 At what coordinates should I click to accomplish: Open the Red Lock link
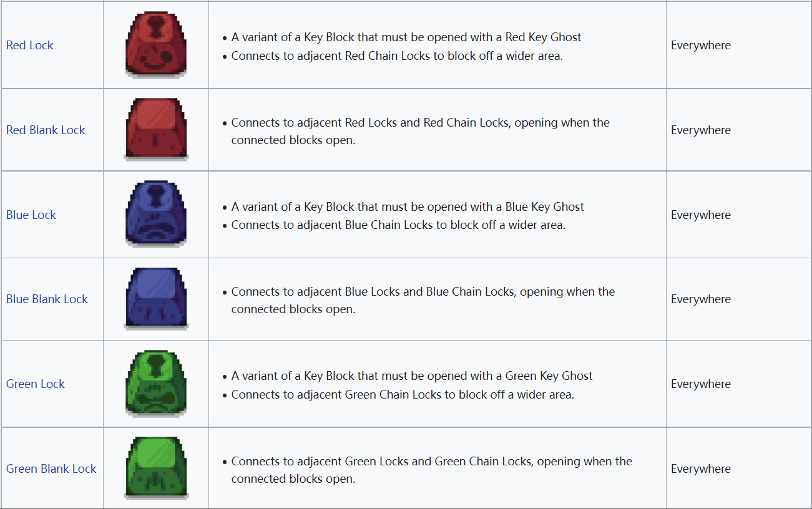coord(30,45)
